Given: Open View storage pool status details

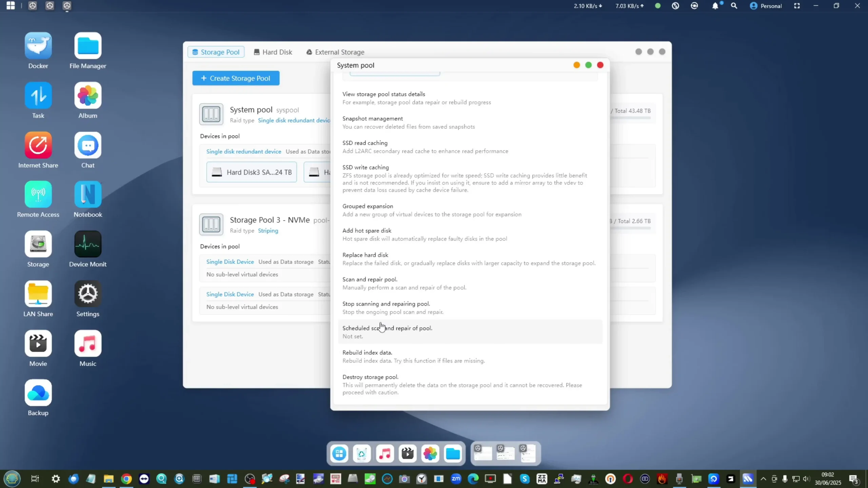Looking at the screenshot, I should click(x=470, y=98).
